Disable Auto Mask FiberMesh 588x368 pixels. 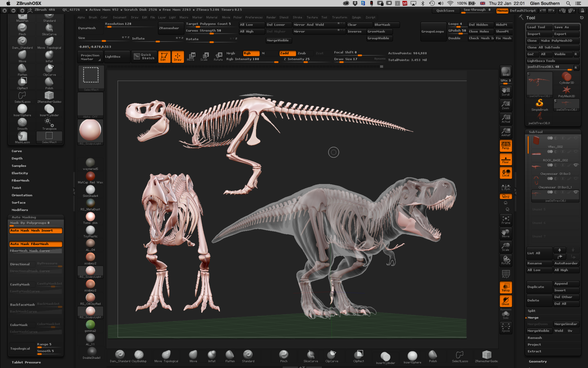[x=36, y=244]
